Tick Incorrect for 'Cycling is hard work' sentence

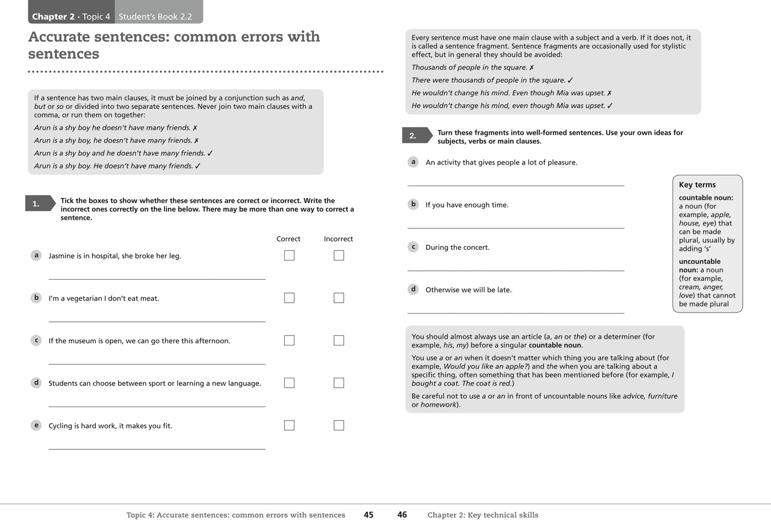click(339, 425)
